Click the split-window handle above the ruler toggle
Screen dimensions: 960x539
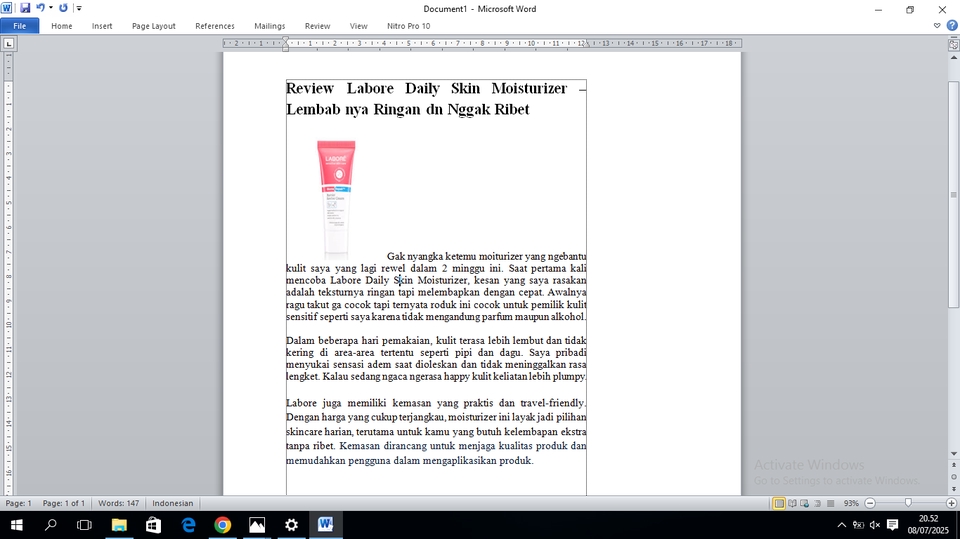pos(953,37)
